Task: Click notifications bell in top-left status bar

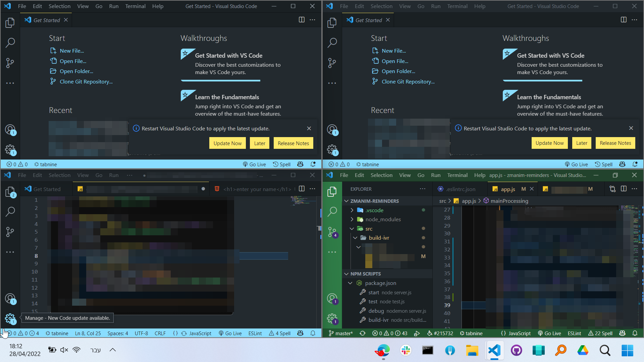Action: point(313,164)
